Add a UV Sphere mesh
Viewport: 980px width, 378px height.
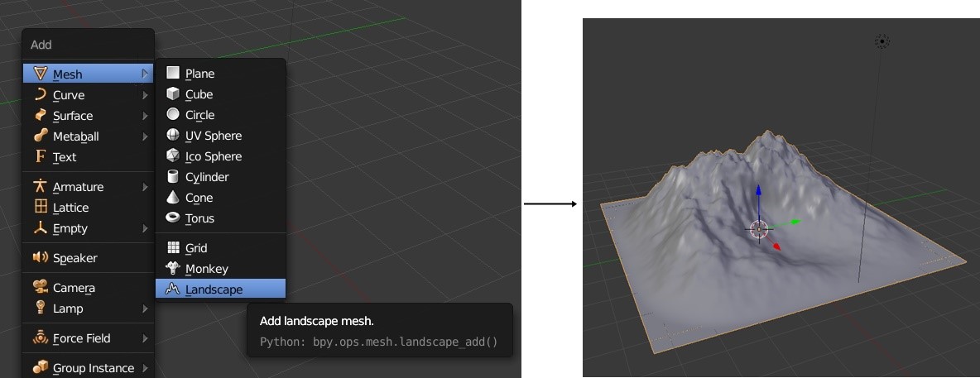[221, 135]
